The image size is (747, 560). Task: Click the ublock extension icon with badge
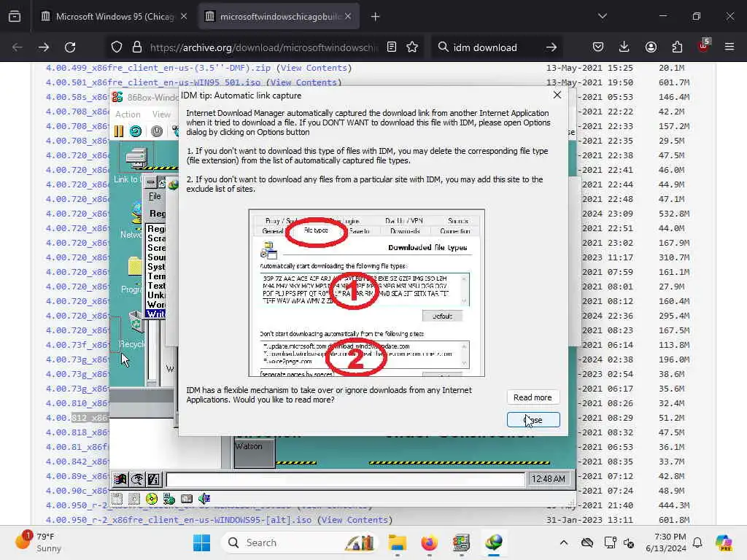(x=704, y=46)
